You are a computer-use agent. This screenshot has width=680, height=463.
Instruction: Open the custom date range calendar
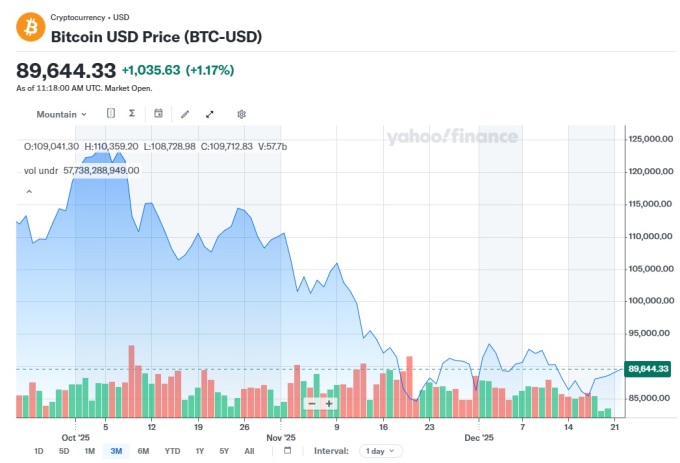(287, 451)
